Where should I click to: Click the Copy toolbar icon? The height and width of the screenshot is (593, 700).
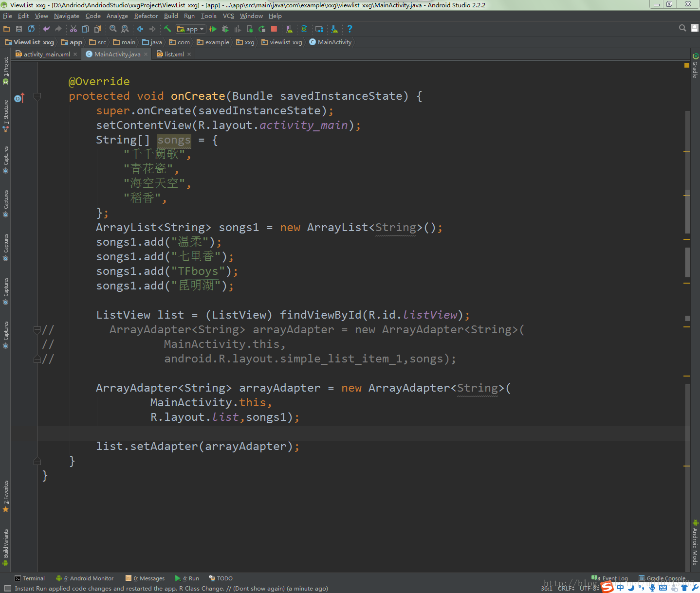pyautogui.click(x=86, y=29)
